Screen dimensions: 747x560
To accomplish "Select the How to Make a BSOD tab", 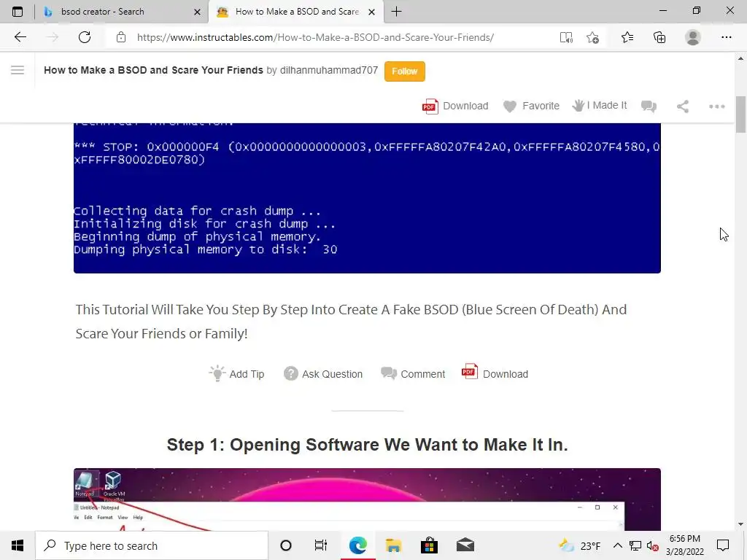I will pos(296,12).
